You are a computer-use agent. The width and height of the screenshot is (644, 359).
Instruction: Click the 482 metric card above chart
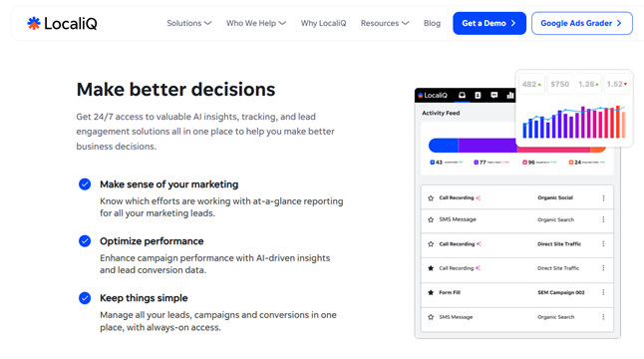[x=531, y=84]
